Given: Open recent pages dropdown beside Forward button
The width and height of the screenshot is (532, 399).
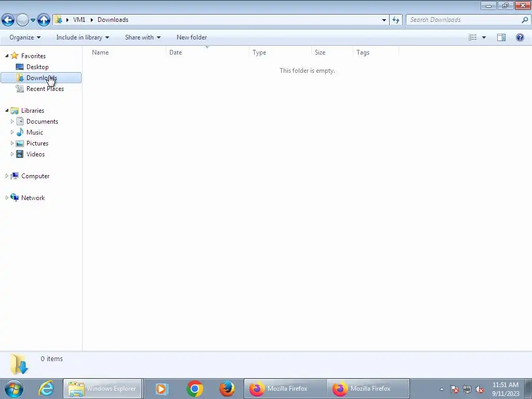Looking at the screenshot, I should pos(33,20).
